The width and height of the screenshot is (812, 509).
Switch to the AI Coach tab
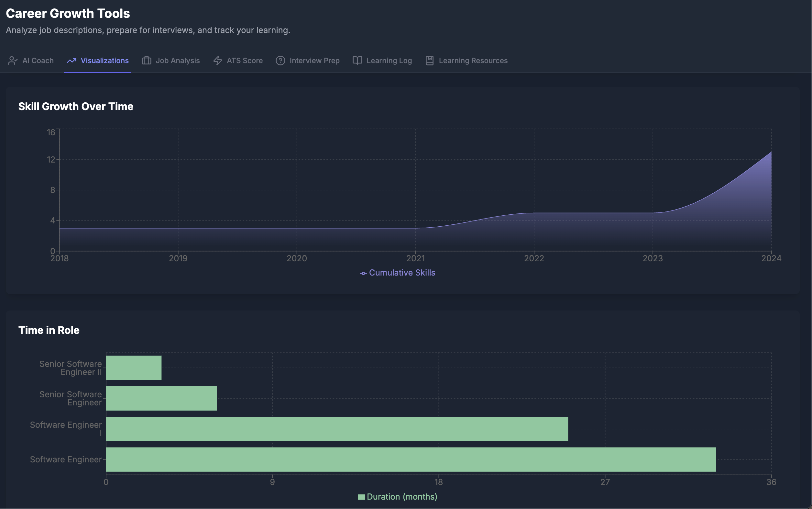(x=38, y=61)
